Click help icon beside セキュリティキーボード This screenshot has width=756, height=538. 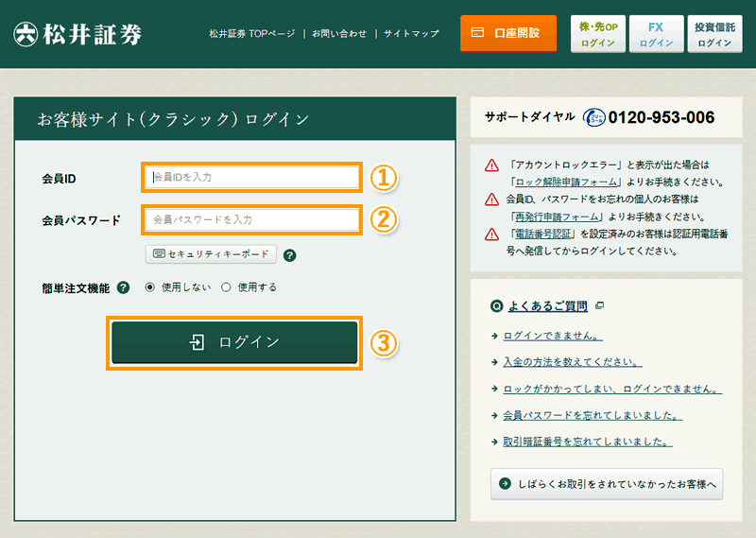[290, 255]
